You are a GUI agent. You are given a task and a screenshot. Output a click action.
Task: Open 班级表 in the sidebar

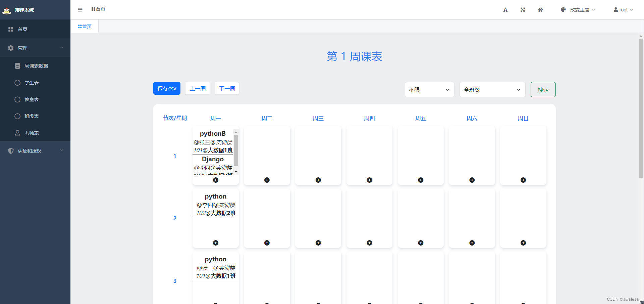[x=35, y=116]
